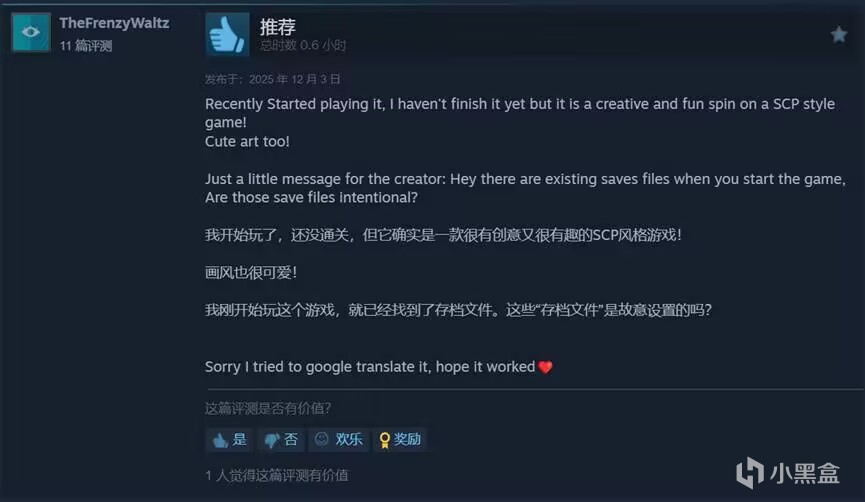Give an award with 奖励 button
This screenshot has height=502, width=865.
(x=400, y=440)
